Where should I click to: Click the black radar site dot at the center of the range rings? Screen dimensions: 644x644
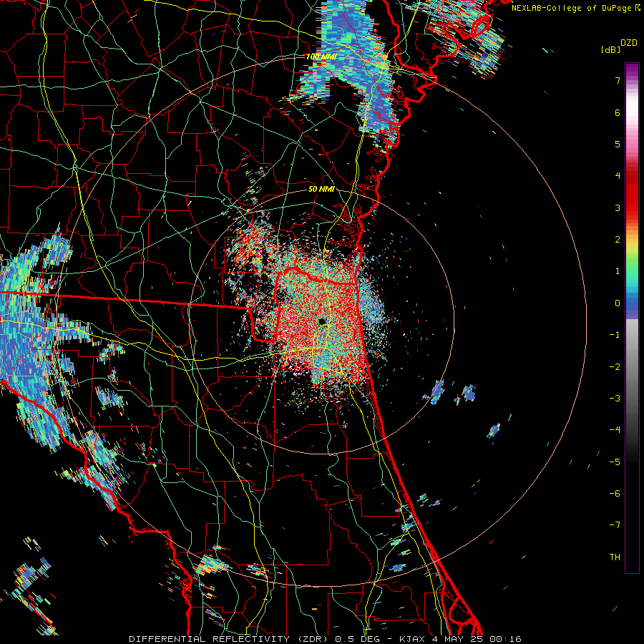tap(322, 321)
